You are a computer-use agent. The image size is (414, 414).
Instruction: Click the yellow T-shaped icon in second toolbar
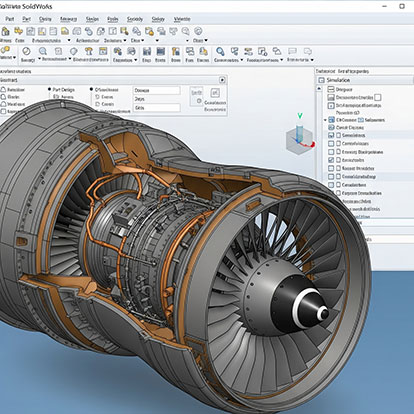point(89,51)
